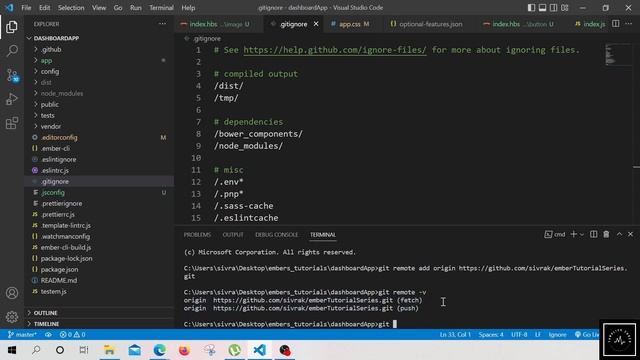Image resolution: width=640 pixels, height=360 pixels.
Task: Close the terminal panel
Action: point(630,234)
